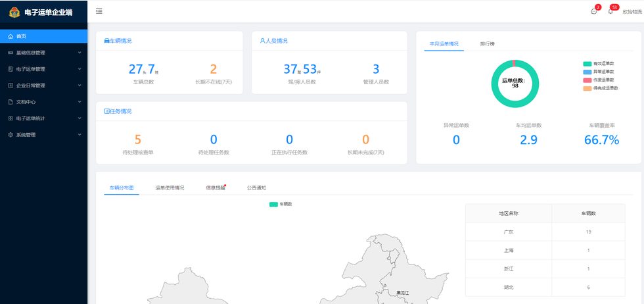Click the car icon in 车辆情况 header

106,41
